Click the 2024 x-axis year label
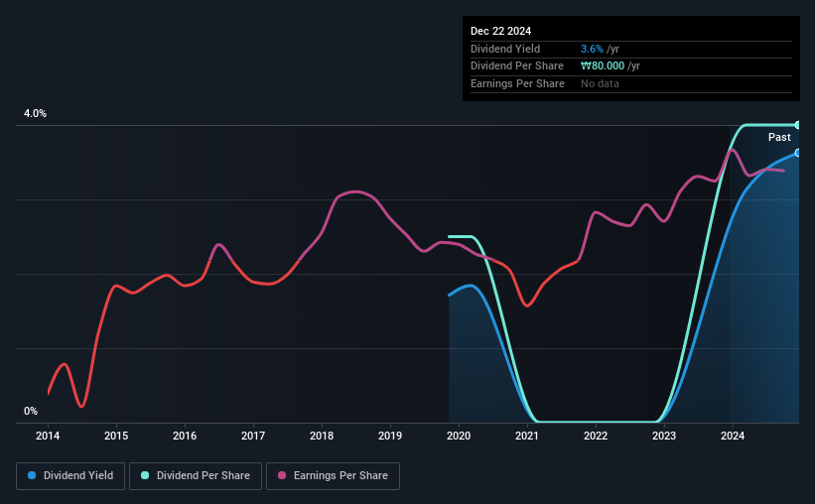The height and width of the screenshot is (504, 815). pos(733,436)
